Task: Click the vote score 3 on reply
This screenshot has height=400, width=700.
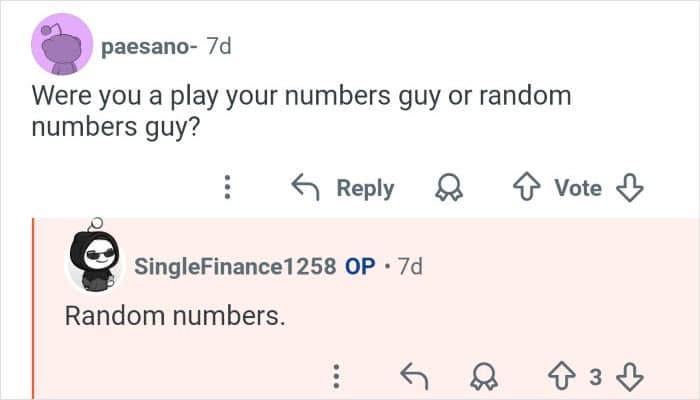Action: point(594,377)
